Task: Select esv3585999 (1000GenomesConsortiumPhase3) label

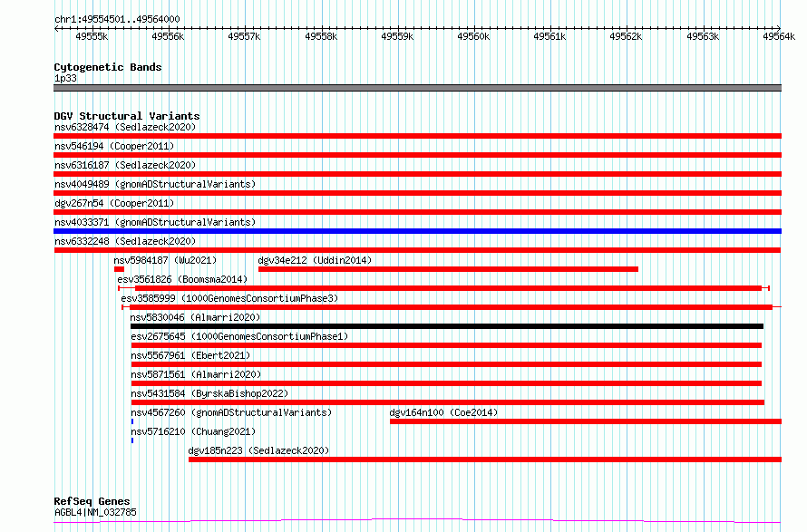Action: click(x=229, y=298)
